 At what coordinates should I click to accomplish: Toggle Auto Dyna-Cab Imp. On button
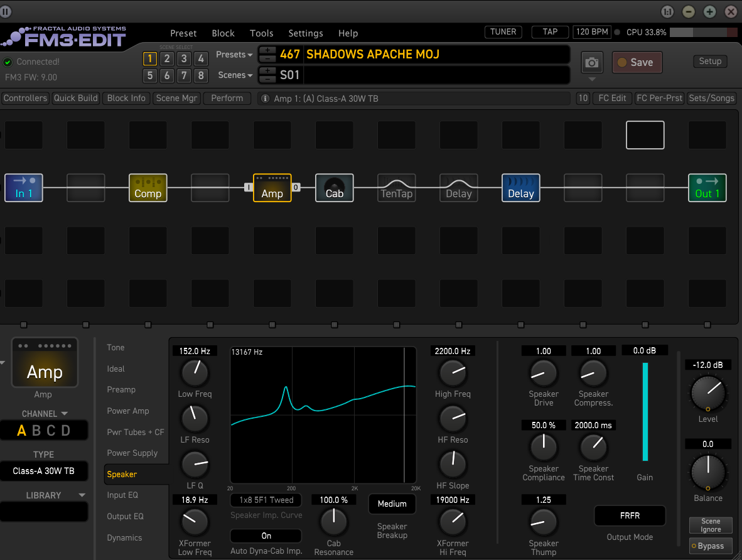[266, 536]
